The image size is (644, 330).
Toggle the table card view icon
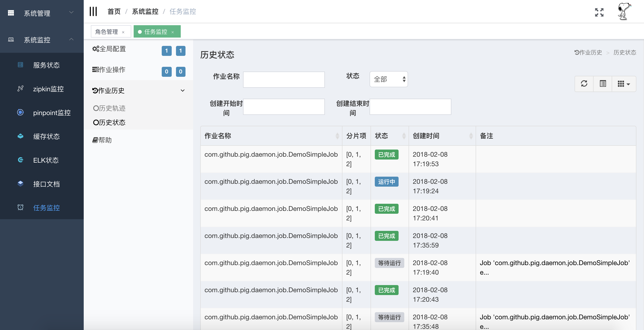tap(602, 83)
